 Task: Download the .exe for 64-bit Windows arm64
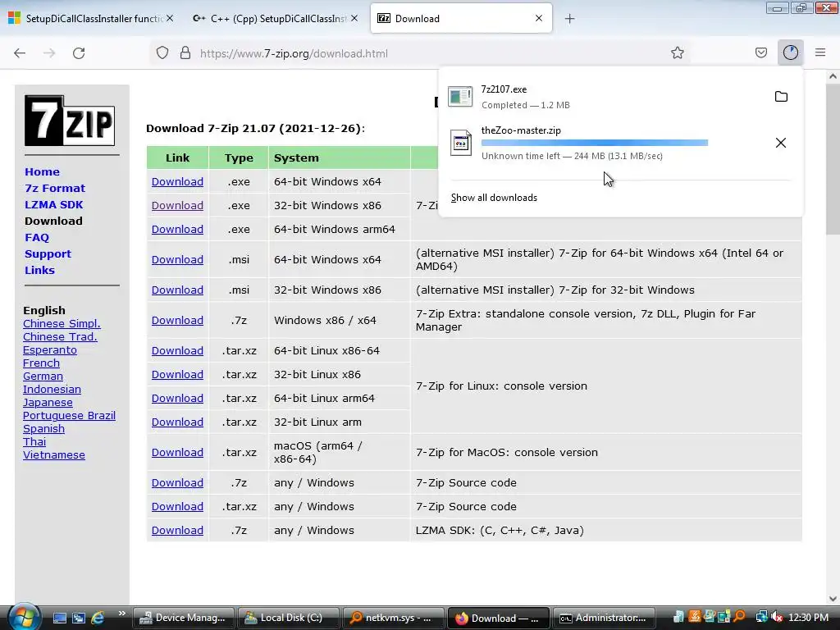click(x=177, y=230)
